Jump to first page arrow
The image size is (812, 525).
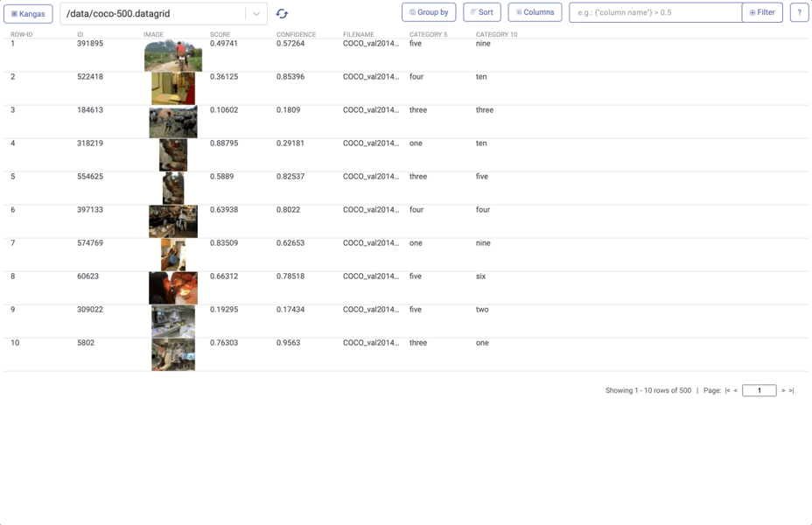click(x=727, y=391)
